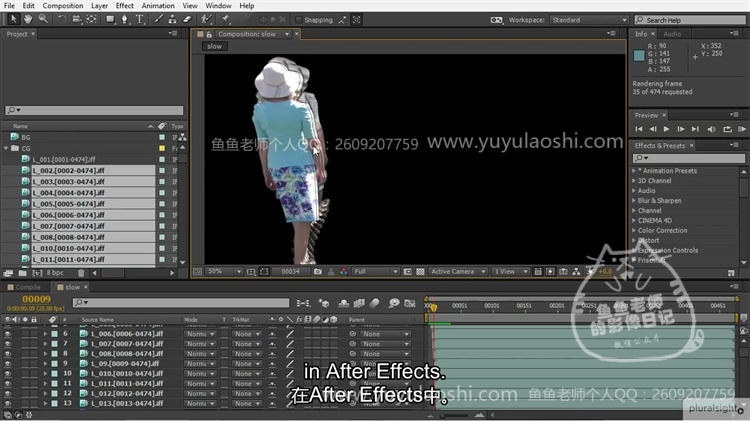Open the Window menu
The image size is (750, 421).
click(x=218, y=6)
